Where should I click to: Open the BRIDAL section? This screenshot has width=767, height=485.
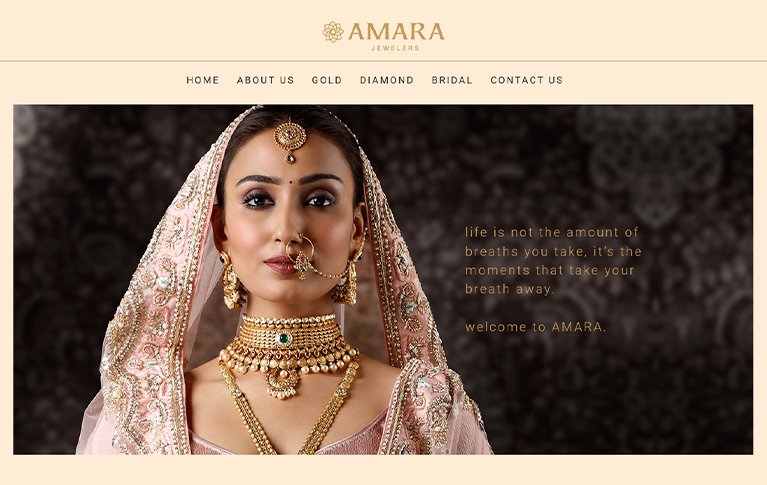coord(452,80)
